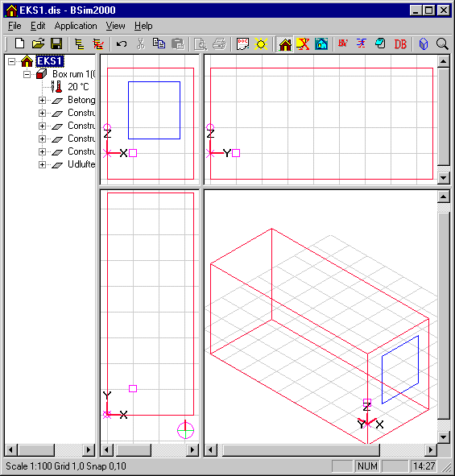Toggle the crossed-out house toolbar button
The width and height of the screenshot is (455, 476).
coord(303,44)
